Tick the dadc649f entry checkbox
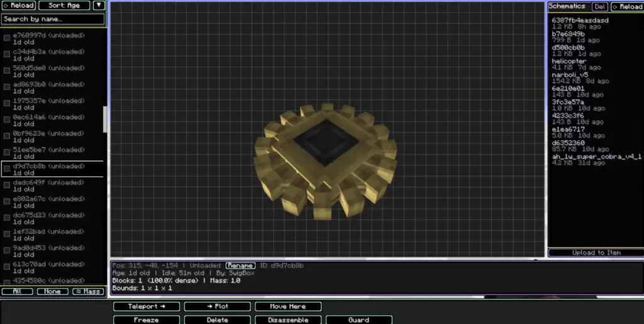 click(7, 185)
